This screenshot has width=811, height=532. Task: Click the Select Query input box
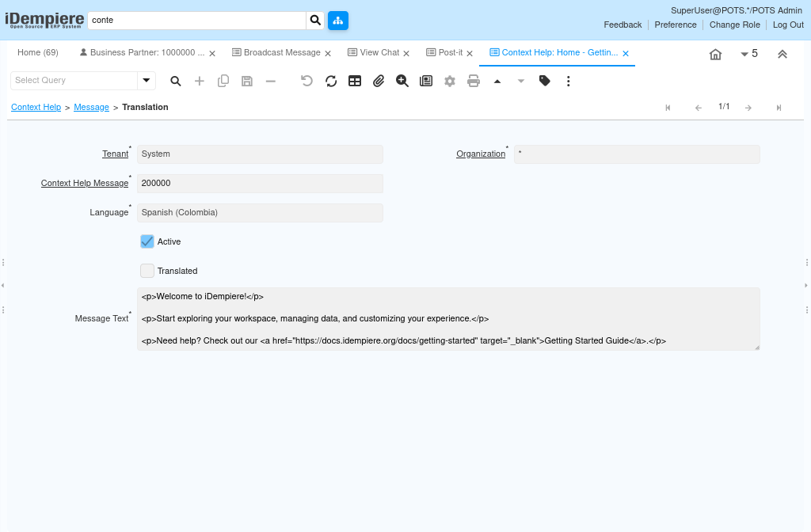coord(74,81)
